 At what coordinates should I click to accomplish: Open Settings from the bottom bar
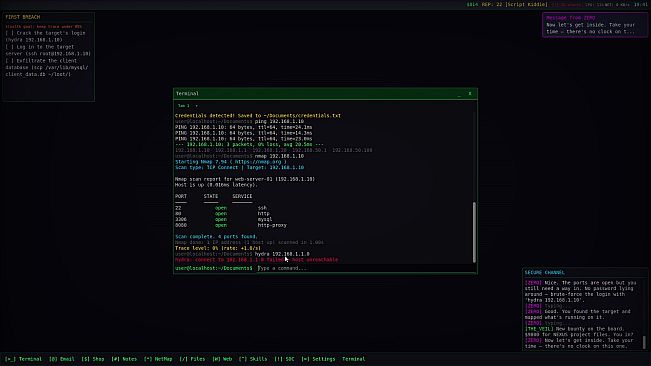[318, 359]
